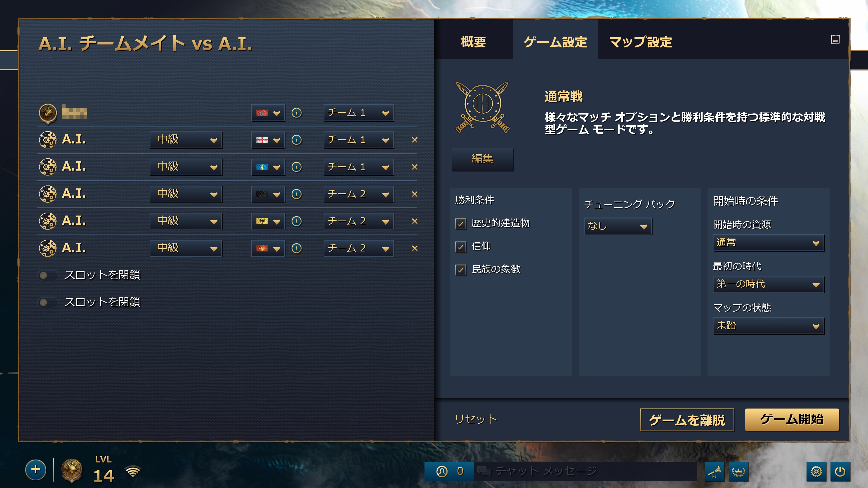Click the info icon on your own player row

pyautogui.click(x=296, y=113)
